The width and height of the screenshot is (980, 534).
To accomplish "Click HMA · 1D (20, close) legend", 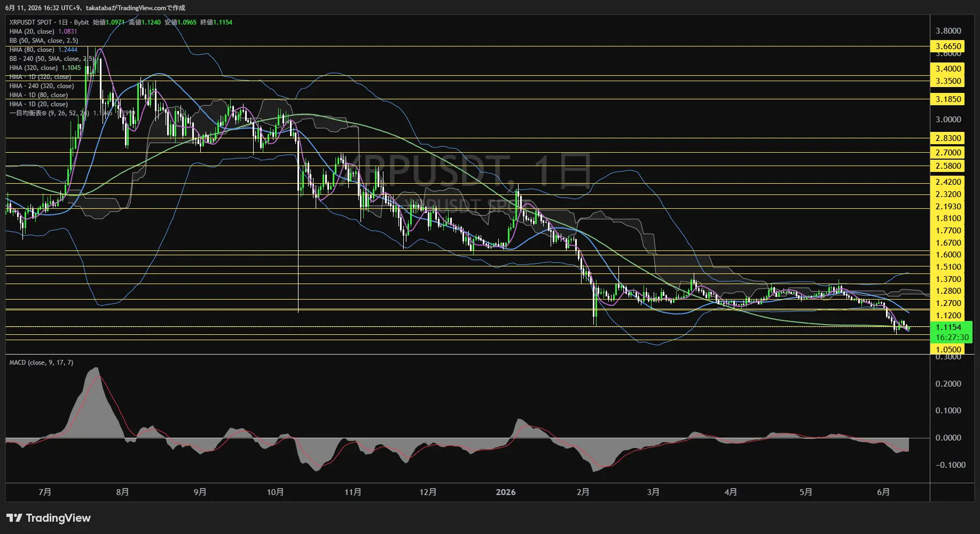I will coord(38,104).
